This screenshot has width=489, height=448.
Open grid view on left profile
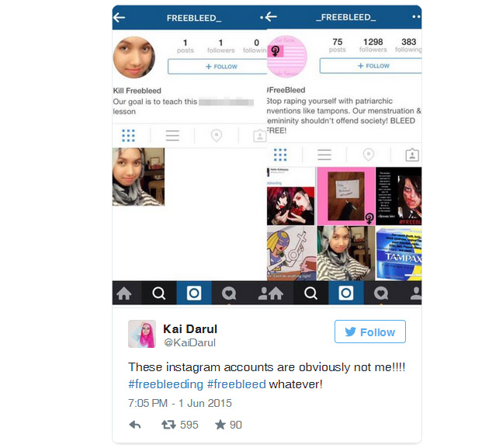[128, 135]
